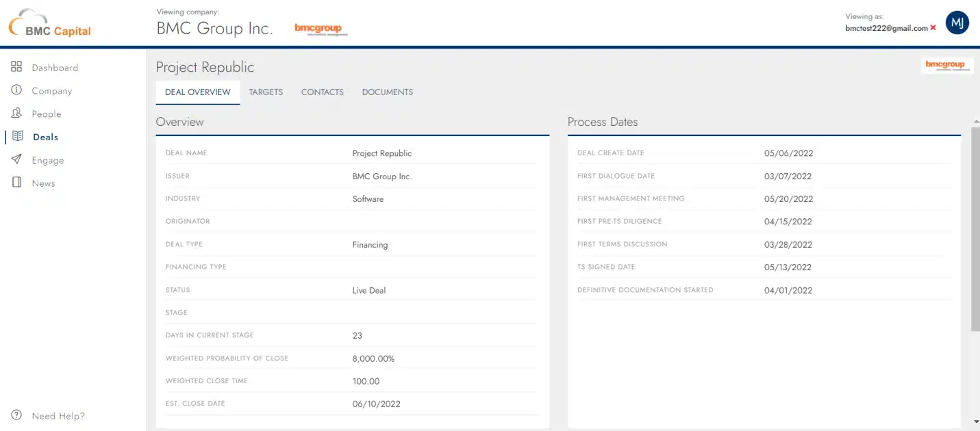Select the People icon in sidebar
The width and height of the screenshot is (980, 431).
click(16, 114)
